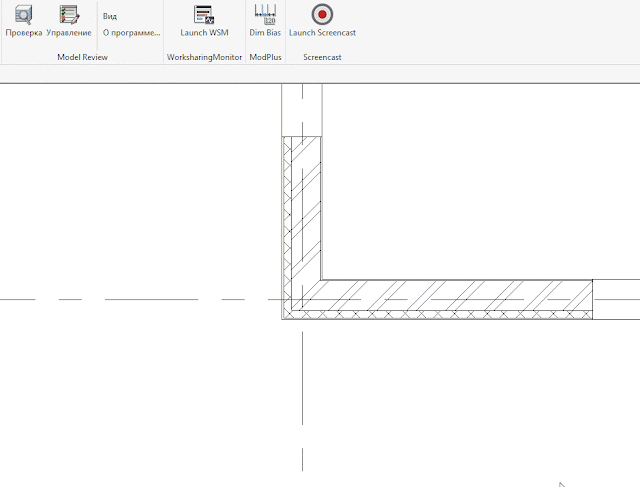The height and width of the screenshot is (487, 640).
Task: Click the Model Review panel title
Action: [82, 57]
